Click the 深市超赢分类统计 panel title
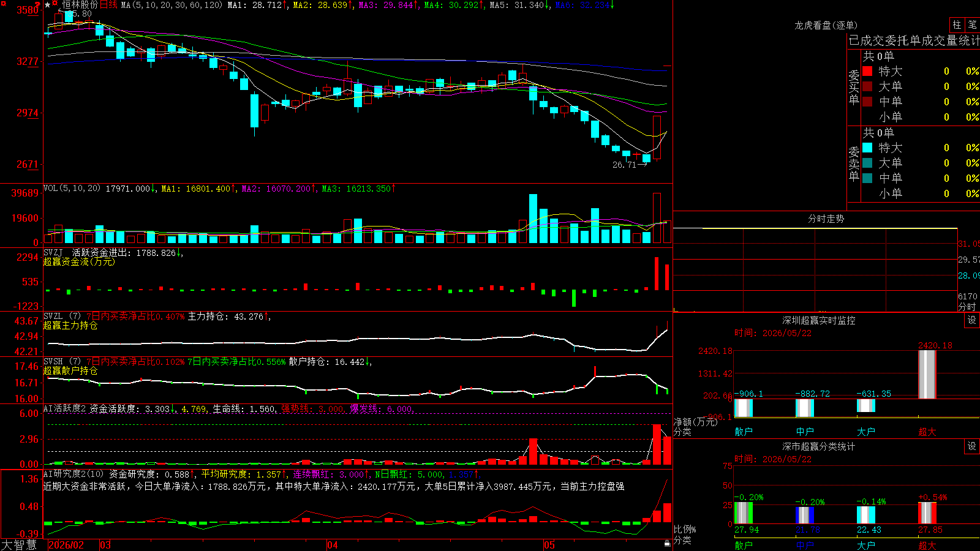The height and width of the screenshot is (551, 980). [x=819, y=446]
